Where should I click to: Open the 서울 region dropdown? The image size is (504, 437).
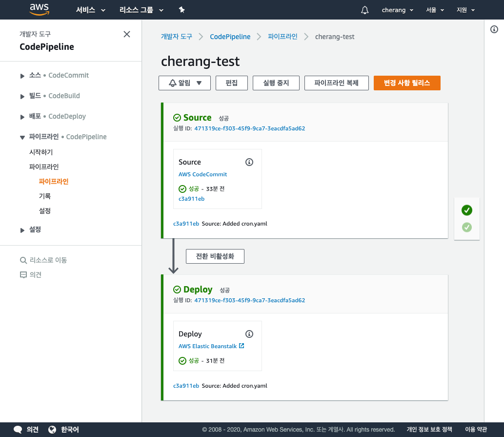435,10
